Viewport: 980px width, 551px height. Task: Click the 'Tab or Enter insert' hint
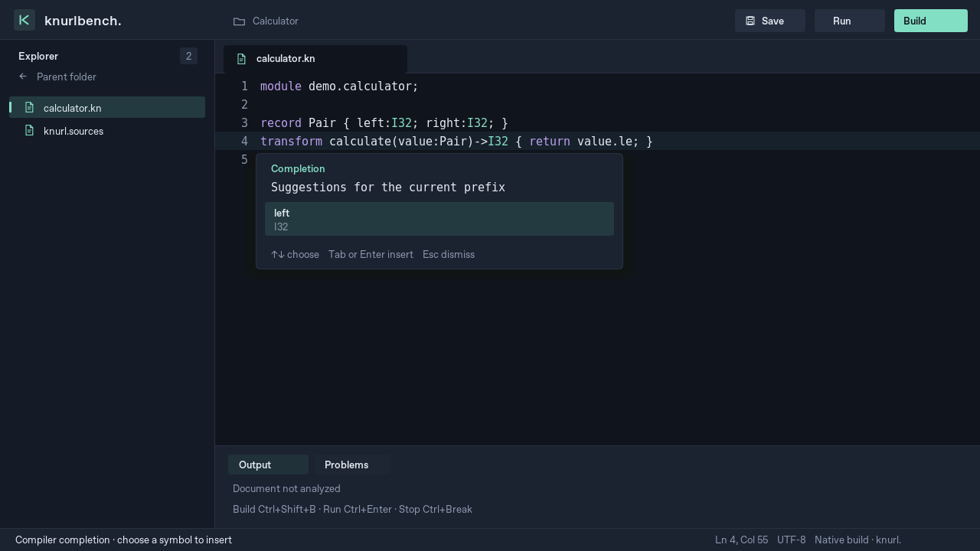tap(371, 254)
